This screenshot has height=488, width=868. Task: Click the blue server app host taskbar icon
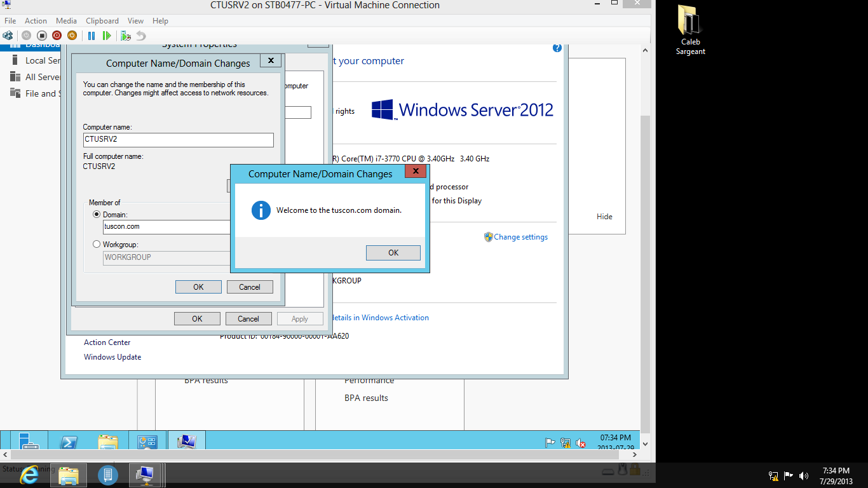tap(107, 475)
